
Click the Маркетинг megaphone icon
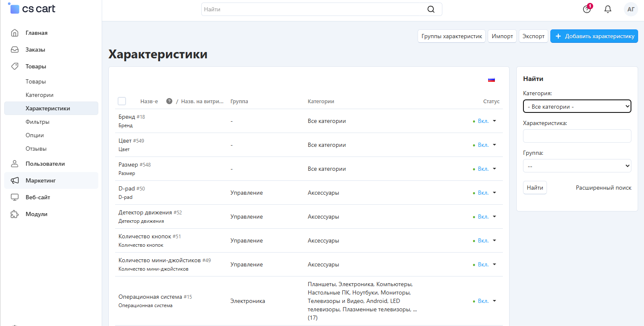point(15,180)
